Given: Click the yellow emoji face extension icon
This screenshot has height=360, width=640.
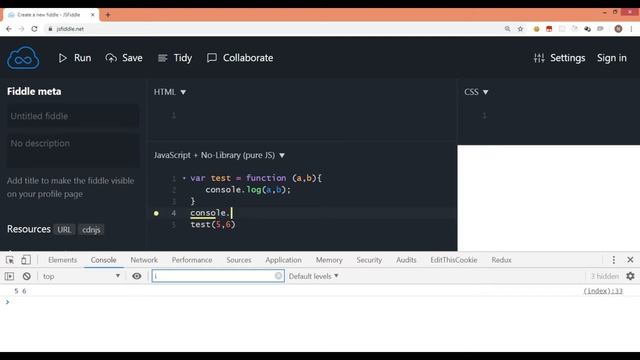Looking at the screenshot, I should [536, 29].
